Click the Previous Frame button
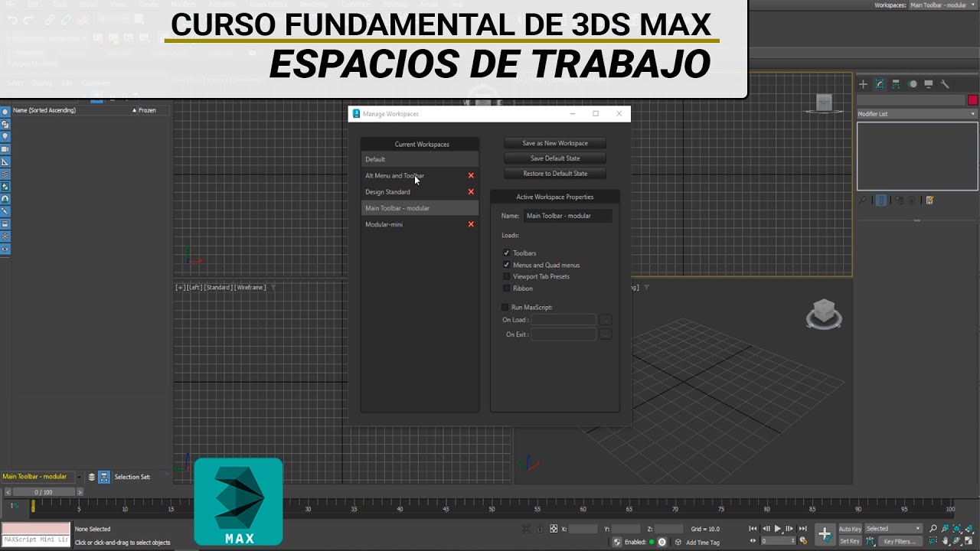Image resolution: width=980 pixels, height=551 pixels. tap(766, 529)
